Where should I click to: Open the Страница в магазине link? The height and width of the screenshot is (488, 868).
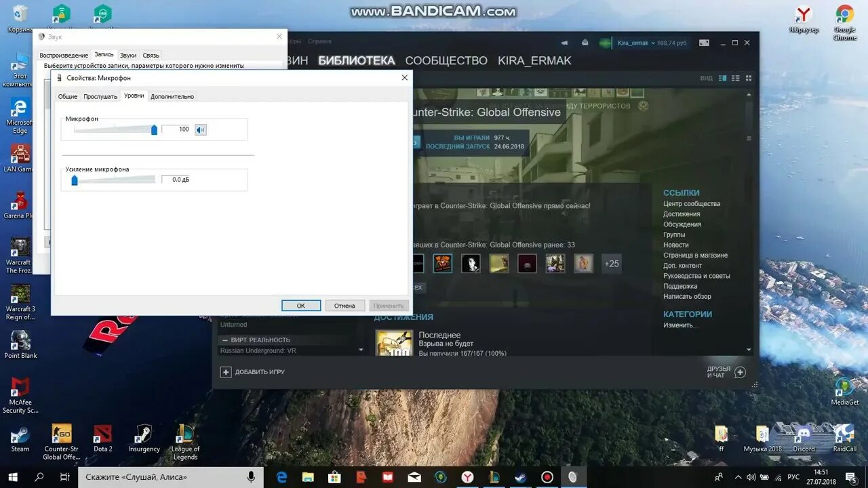coord(695,256)
